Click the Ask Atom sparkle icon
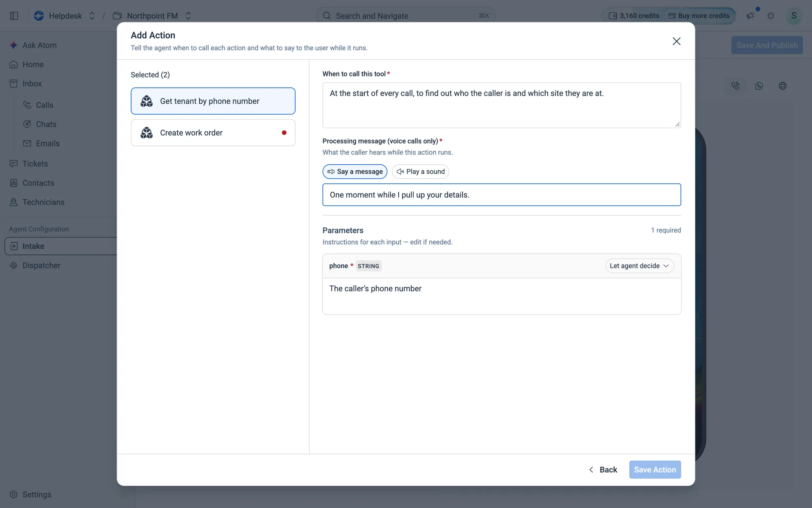The width and height of the screenshot is (812, 508). (13, 45)
